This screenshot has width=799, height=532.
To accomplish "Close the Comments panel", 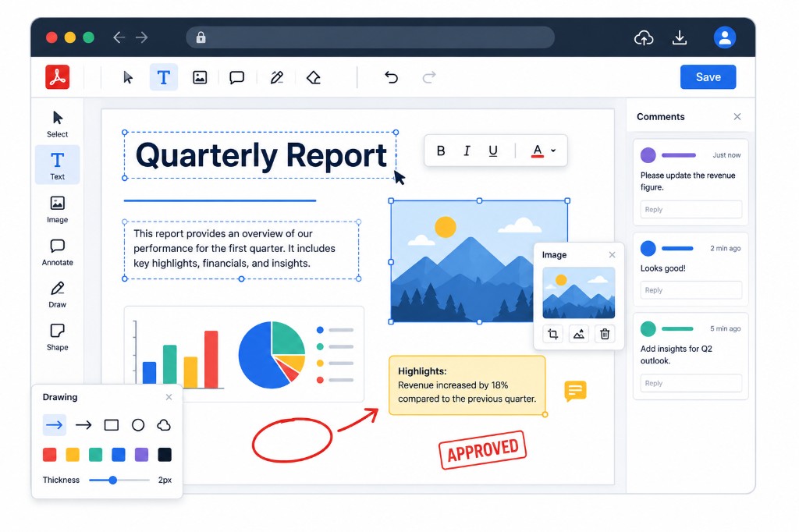I will [x=737, y=117].
